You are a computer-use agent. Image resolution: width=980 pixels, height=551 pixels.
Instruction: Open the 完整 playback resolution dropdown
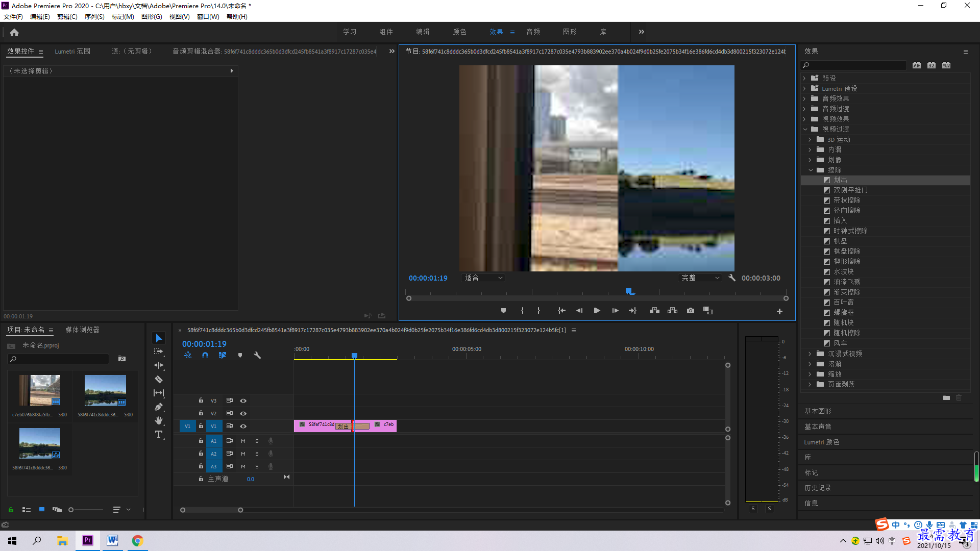click(700, 278)
